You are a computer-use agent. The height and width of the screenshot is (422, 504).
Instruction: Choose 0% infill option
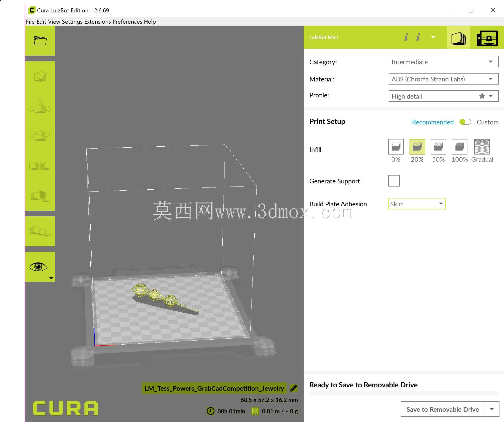[x=396, y=147]
